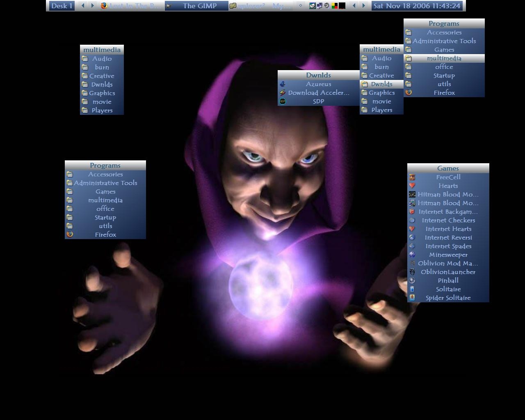The height and width of the screenshot is (420, 525).
Task: Click the Oblivion Mod Ma... icon in Games
Action: tap(412, 263)
